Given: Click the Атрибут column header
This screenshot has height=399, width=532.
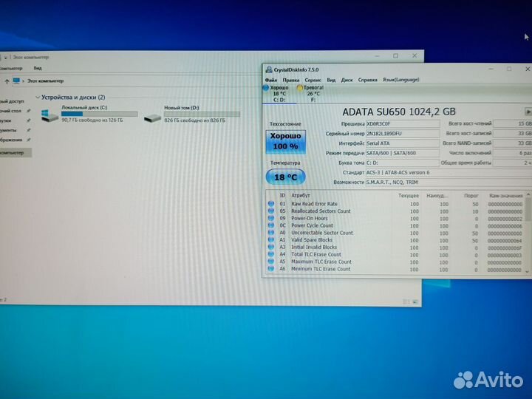Looking at the screenshot, I should pyautogui.click(x=300, y=195).
